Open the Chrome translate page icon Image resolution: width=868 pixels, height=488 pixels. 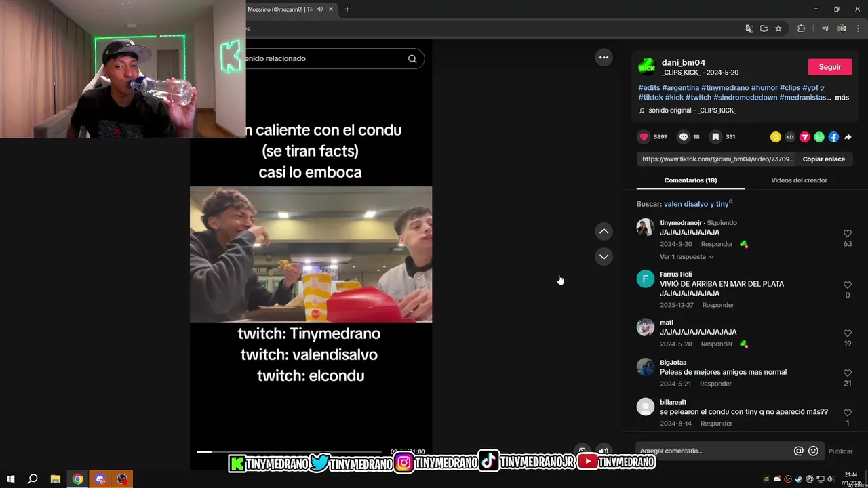pos(749,28)
